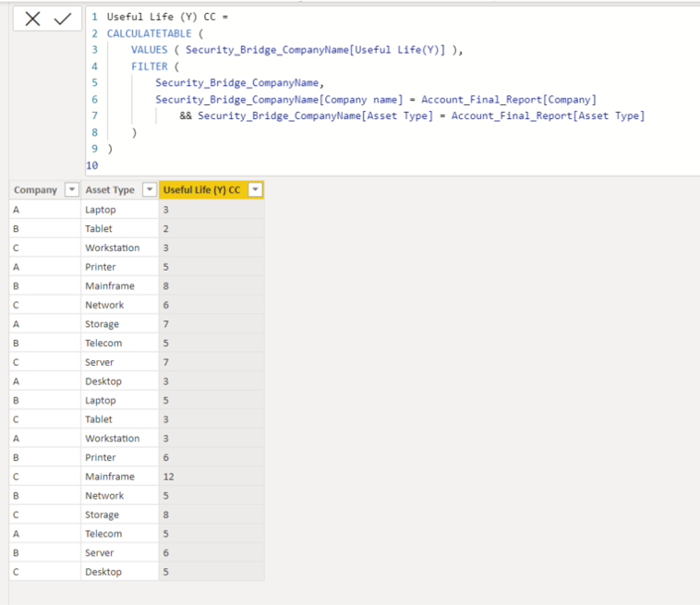Click the VALUES function in formula line 3
Image resolution: width=700 pixels, height=605 pixels.
149,50
